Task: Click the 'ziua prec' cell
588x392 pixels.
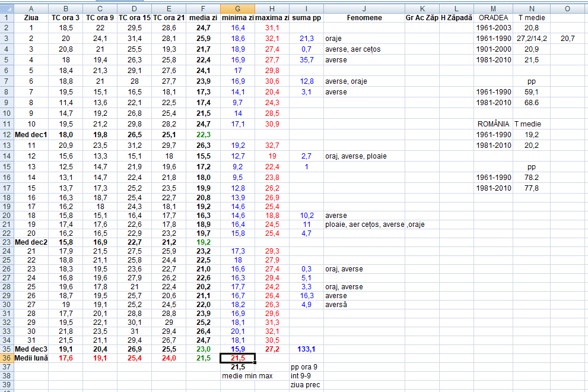Action: [x=305, y=385]
